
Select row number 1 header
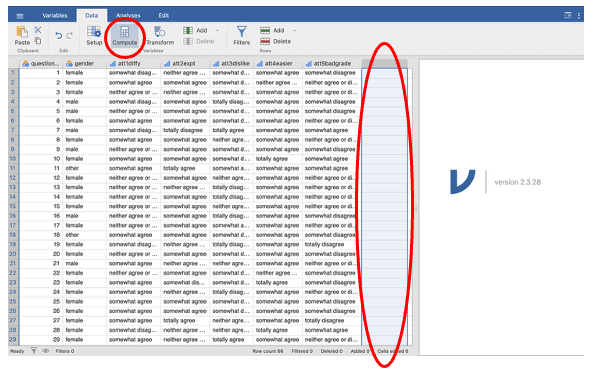click(x=13, y=73)
